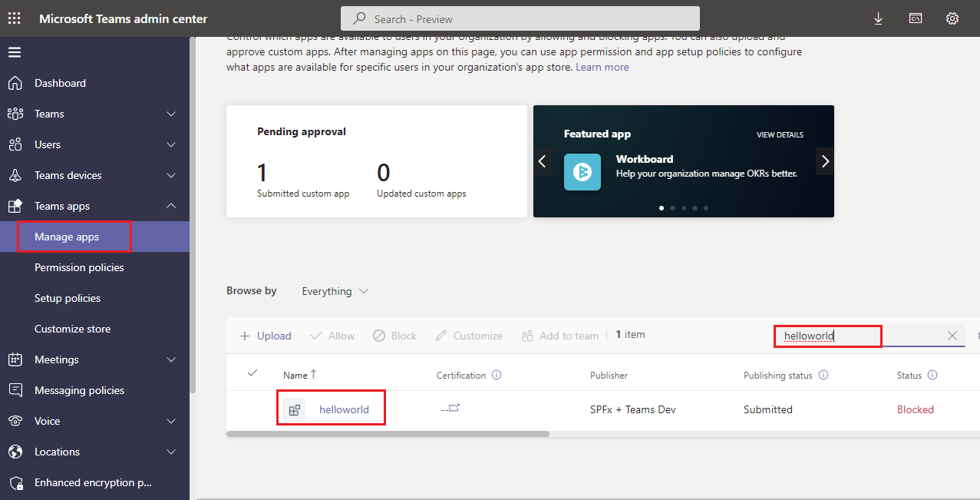Click the SPFx + Teams Dev publisher
The width and height of the screenshot is (980, 500).
633,409
